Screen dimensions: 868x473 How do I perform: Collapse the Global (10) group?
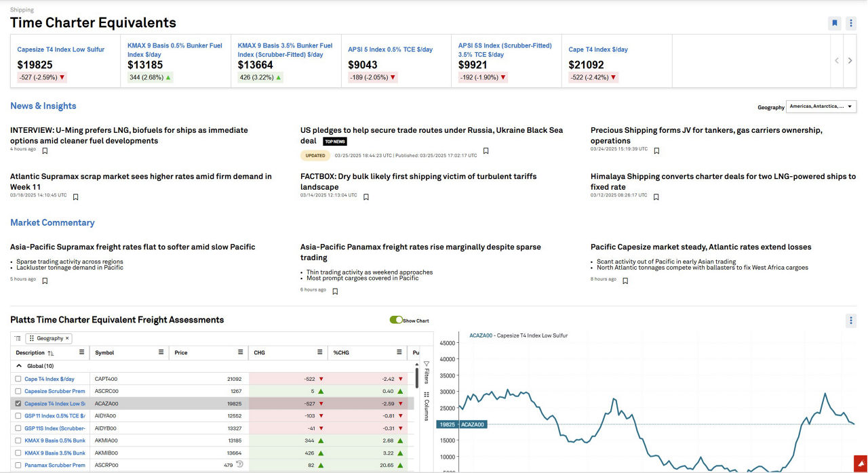click(x=20, y=366)
